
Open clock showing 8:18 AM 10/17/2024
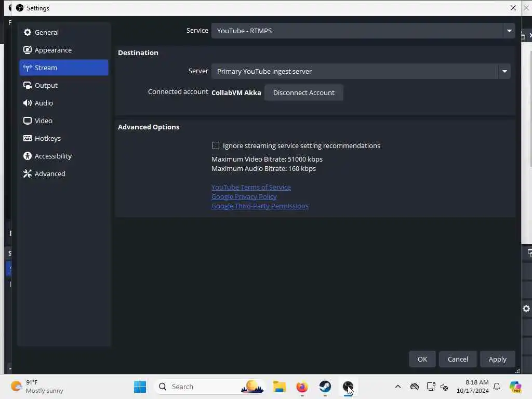pyautogui.click(x=473, y=387)
